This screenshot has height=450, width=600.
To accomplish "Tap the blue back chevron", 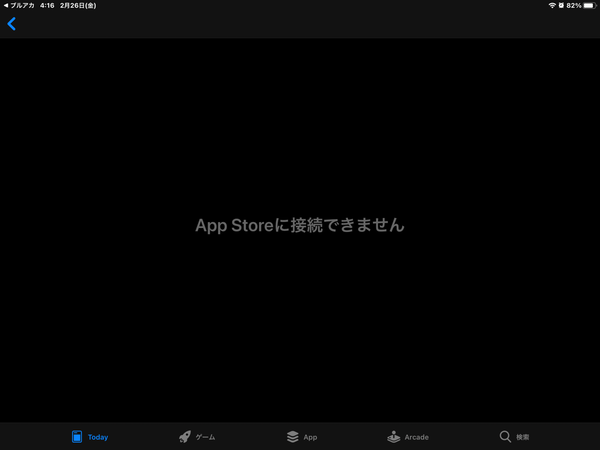I will click(x=11, y=24).
